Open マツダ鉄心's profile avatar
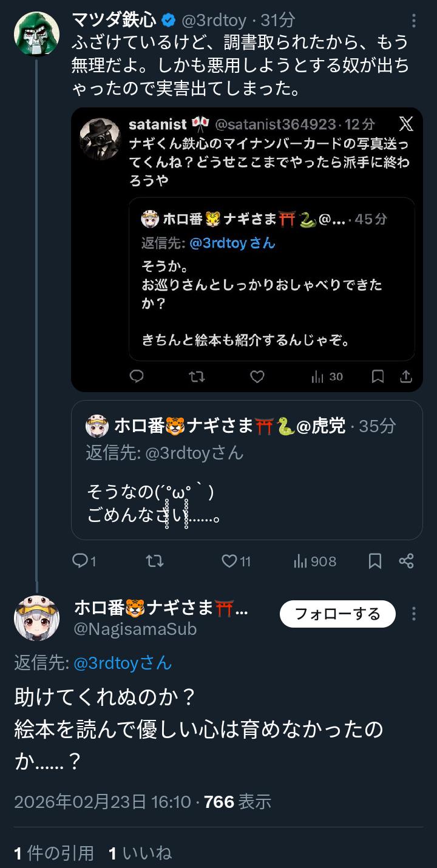The image size is (437, 868). 36,33
